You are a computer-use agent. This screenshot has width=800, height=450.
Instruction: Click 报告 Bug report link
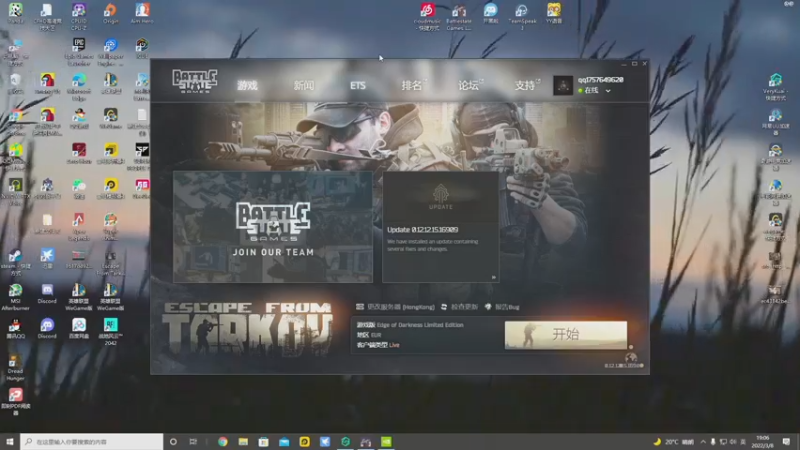pos(502,307)
